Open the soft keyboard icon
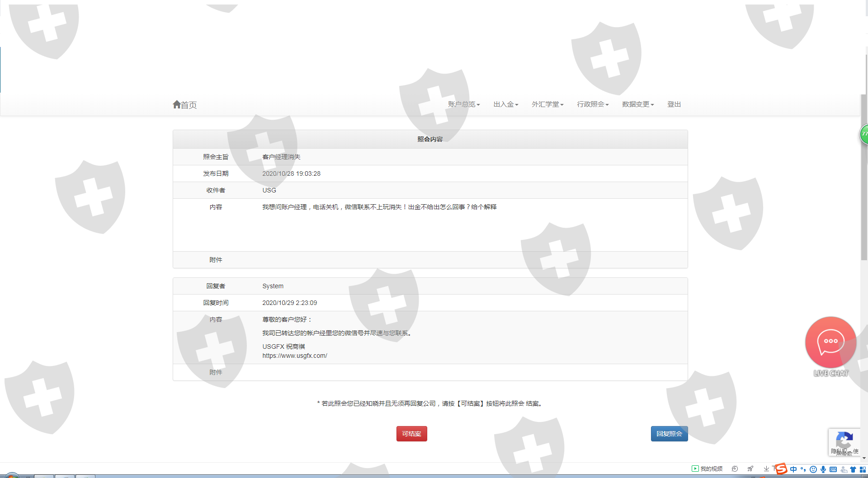Screen dimensions: 868x478 coord(833,469)
